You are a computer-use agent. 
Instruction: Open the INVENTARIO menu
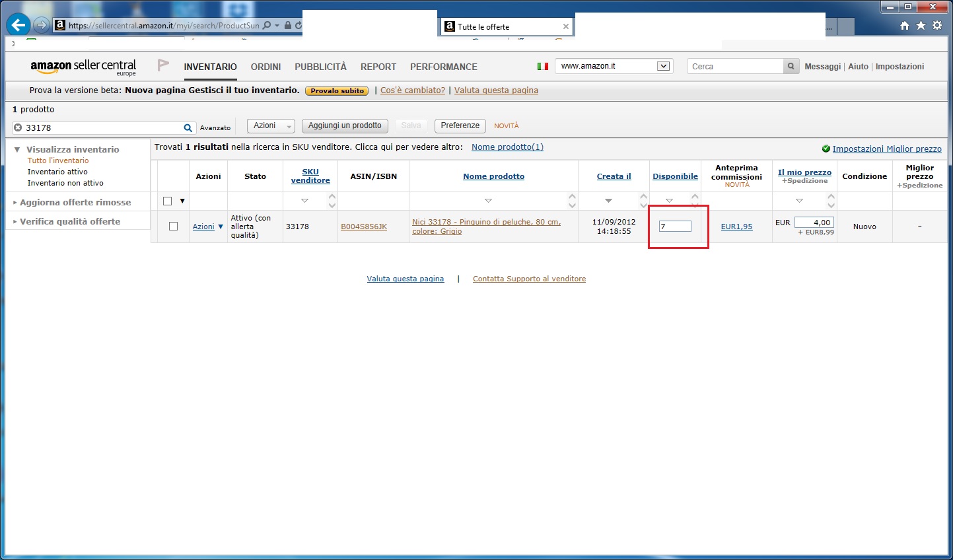tap(210, 67)
